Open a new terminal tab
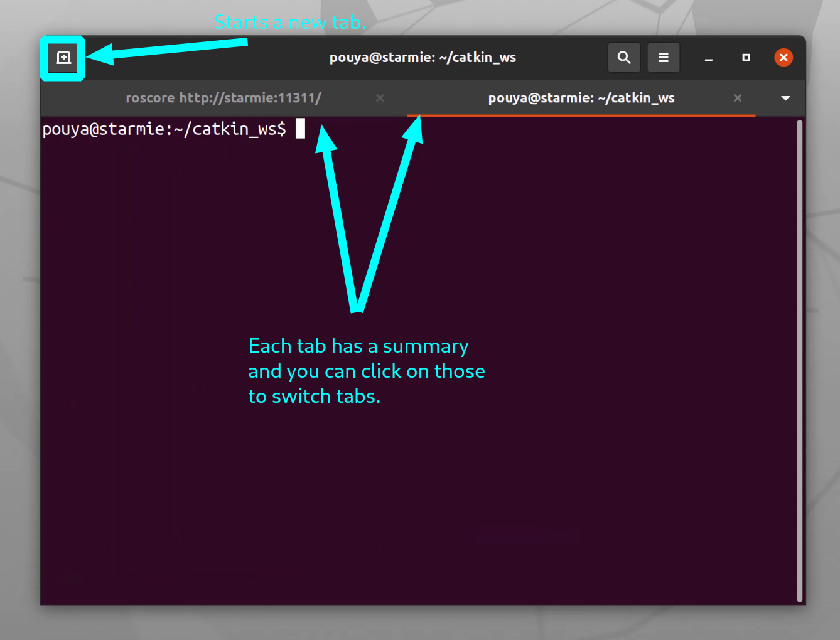This screenshot has width=840, height=640. click(63, 58)
